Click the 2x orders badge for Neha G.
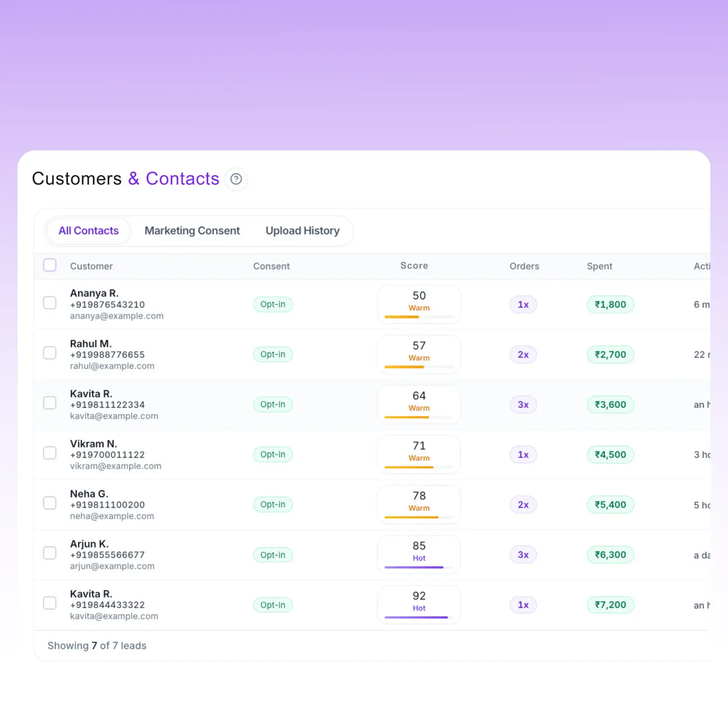The height and width of the screenshot is (728, 728). (x=523, y=505)
